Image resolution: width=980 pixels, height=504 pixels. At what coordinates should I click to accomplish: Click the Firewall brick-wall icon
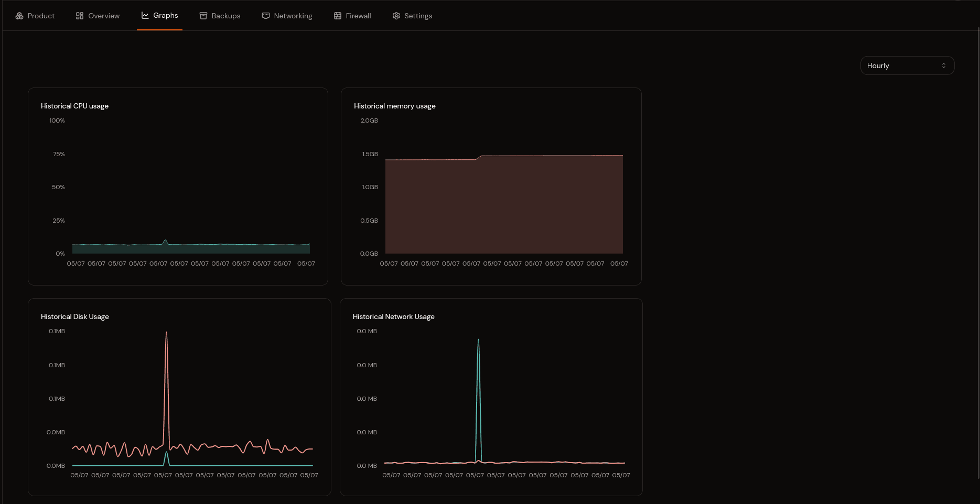point(338,16)
